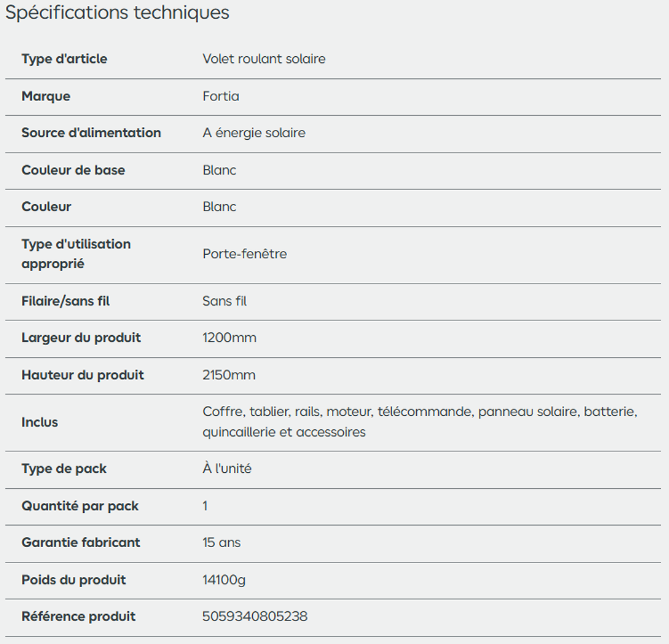669x644 pixels.
Task: Select the Marque row label
Action: (x=46, y=96)
